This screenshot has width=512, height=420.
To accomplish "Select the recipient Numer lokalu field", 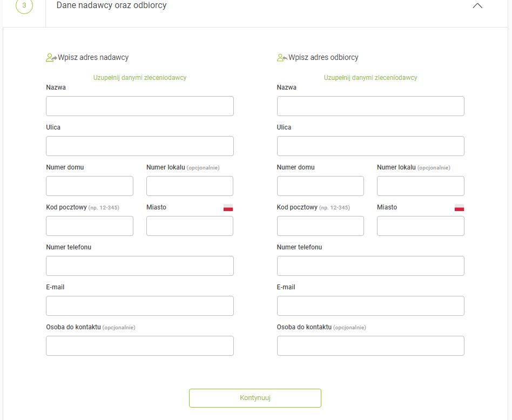I will point(420,186).
